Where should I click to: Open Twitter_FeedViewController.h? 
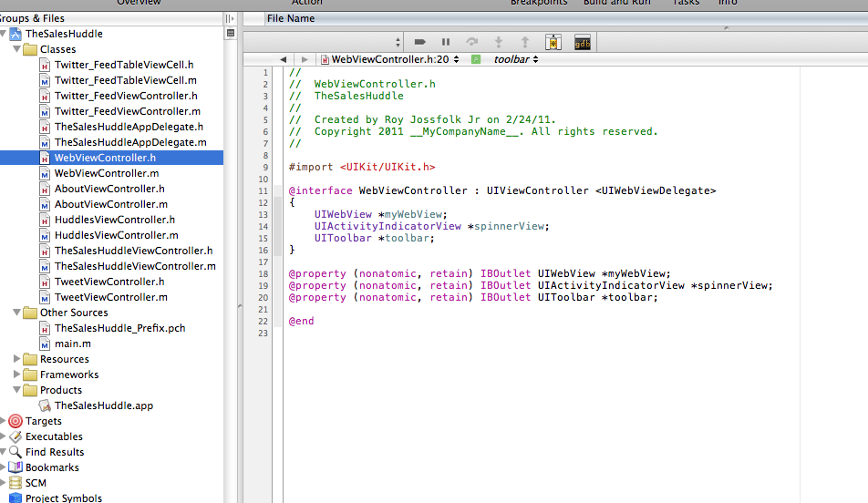click(x=126, y=96)
